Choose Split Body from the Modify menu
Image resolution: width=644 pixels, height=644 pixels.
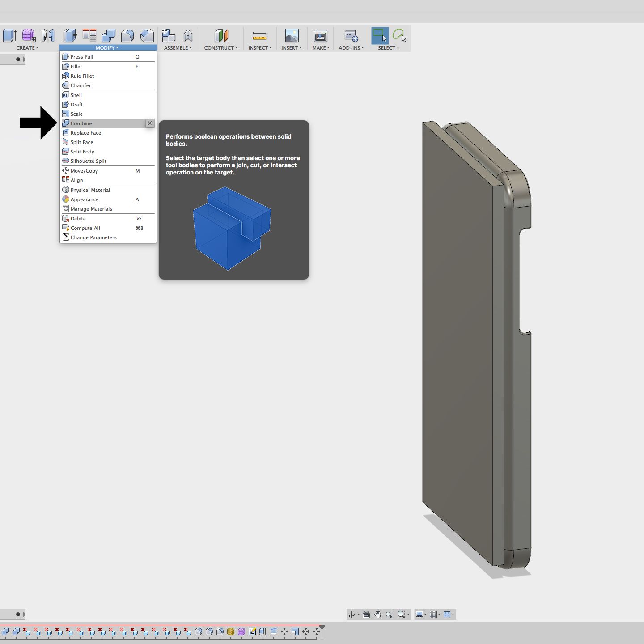[82, 152]
